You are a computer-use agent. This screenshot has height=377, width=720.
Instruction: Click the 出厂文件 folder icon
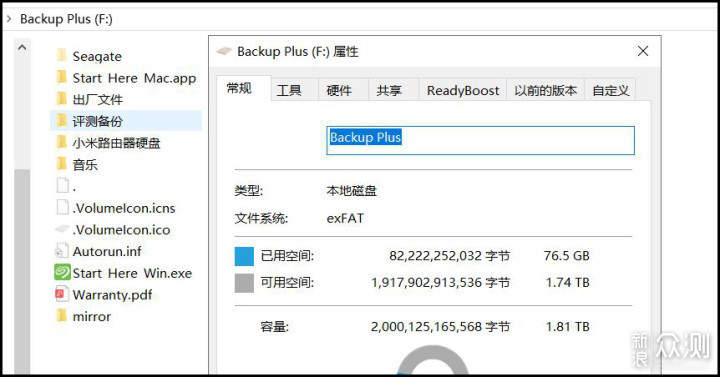point(62,99)
